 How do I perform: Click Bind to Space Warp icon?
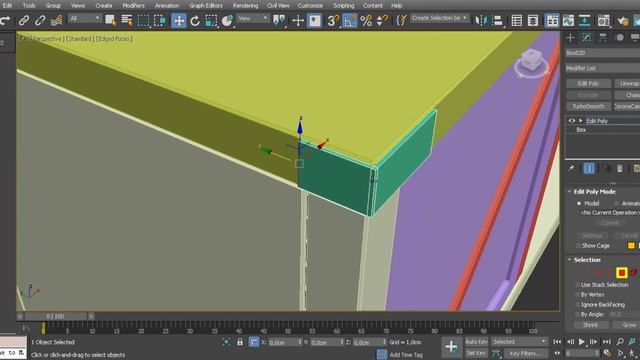point(57,20)
